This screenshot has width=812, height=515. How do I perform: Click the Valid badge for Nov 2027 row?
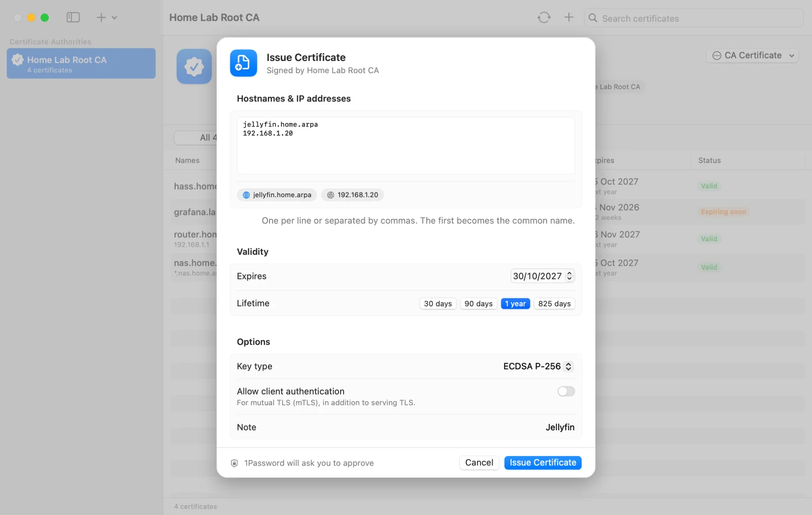[709, 239]
